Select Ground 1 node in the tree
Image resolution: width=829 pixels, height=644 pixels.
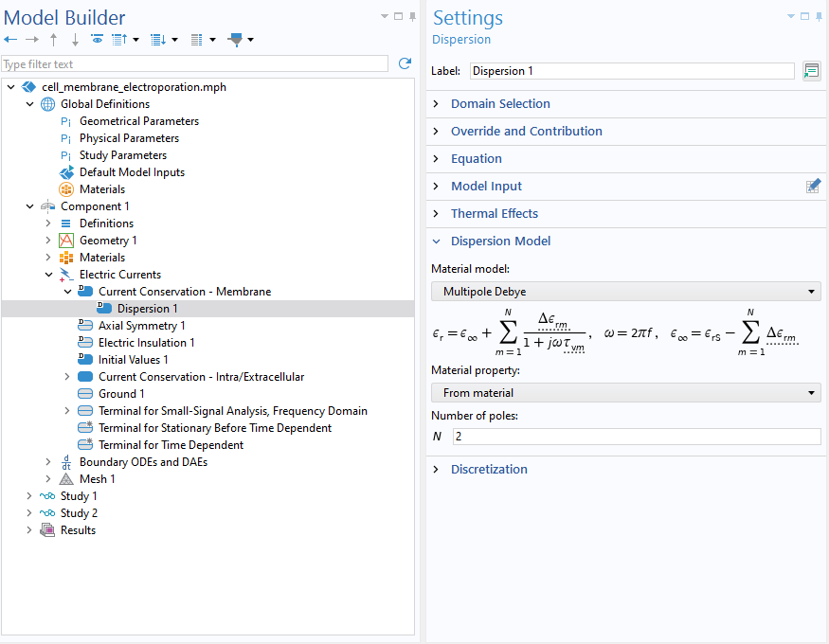pos(121,394)
